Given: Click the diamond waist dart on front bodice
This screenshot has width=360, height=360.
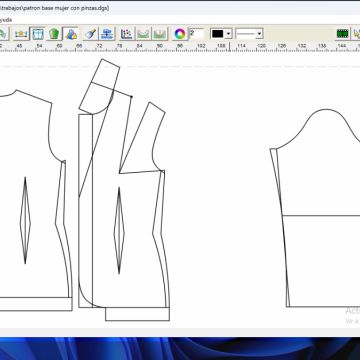Looking at the screenshot, I should point(119,230).
